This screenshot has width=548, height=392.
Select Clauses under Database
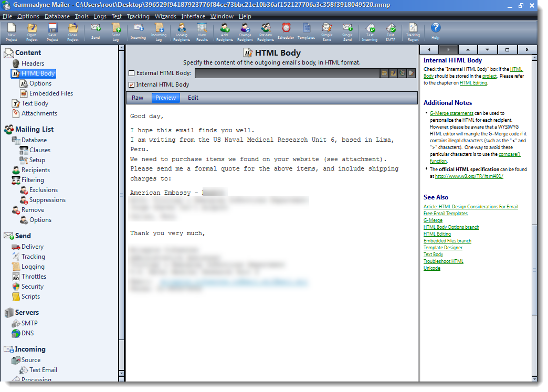[x=40, y=150]
